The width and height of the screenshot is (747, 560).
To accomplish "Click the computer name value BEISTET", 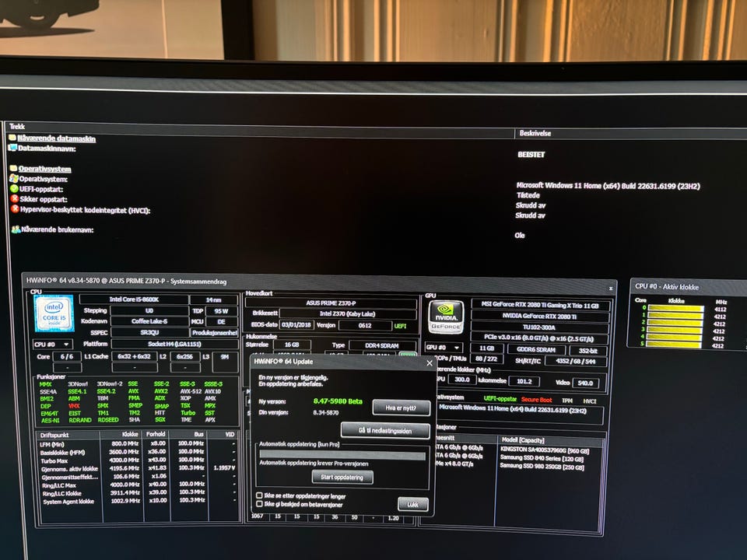I will pyautogui.click(x=531, y=154).
